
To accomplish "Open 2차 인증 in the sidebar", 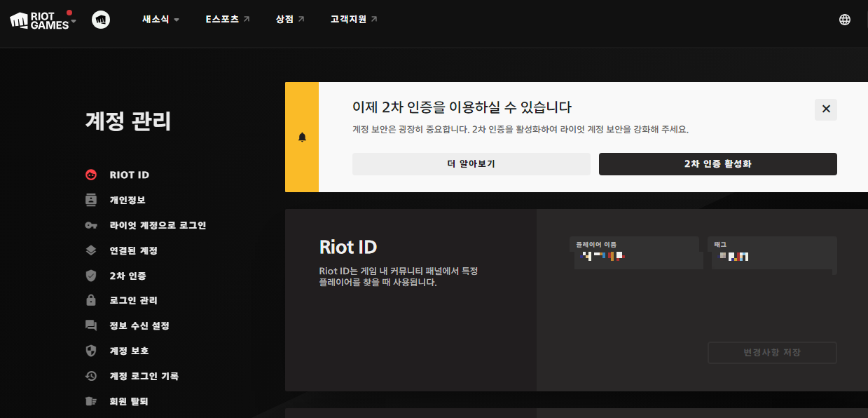I will 128,276.
